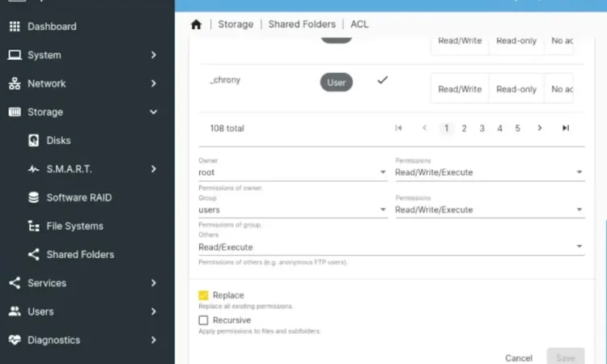
Task: Click the Disks hard drive icon
Action: point(34,141)
